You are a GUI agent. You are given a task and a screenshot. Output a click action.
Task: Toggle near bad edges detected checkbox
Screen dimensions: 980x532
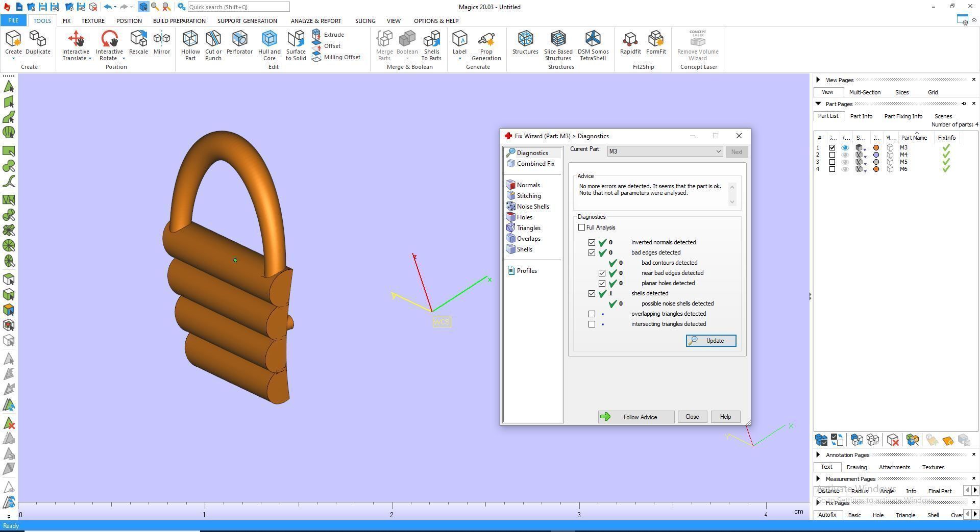(602, 273)
